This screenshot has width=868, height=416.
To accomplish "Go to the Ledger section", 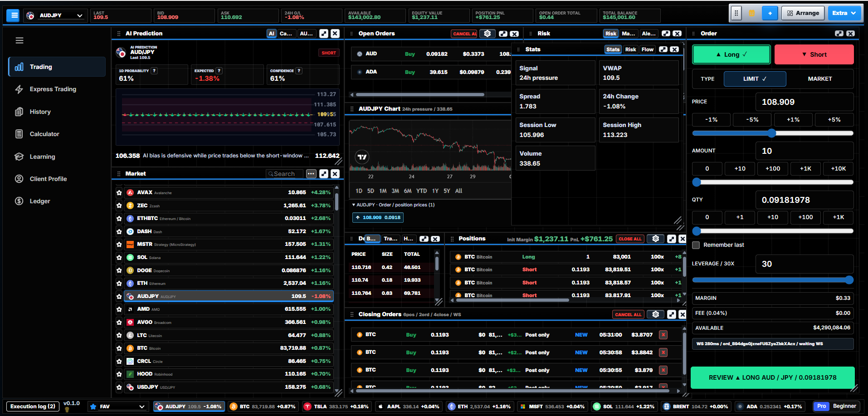I will click(40, 201).
